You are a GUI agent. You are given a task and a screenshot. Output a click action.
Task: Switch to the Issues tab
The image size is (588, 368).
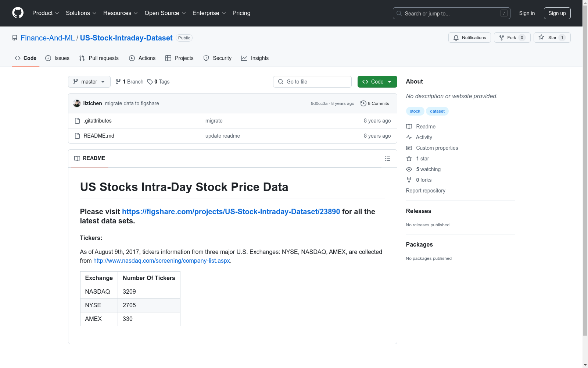click(x=57, y=58)
